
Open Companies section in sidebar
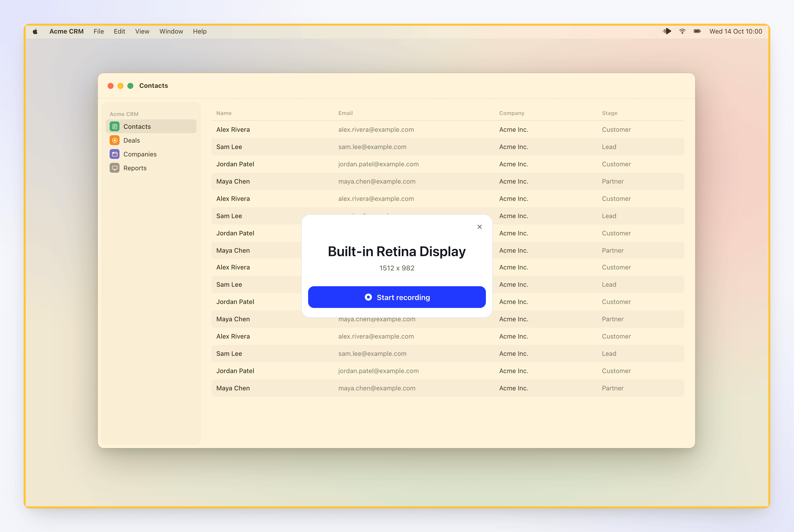click(x=151, y=154)
